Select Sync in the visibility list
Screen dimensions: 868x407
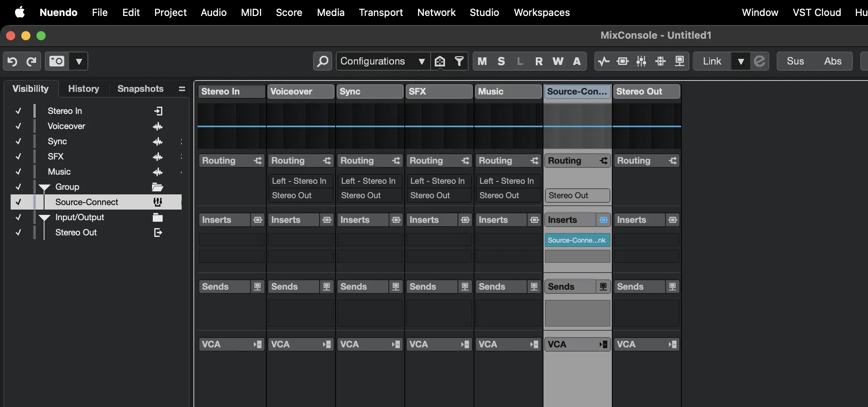pos(97,141)
